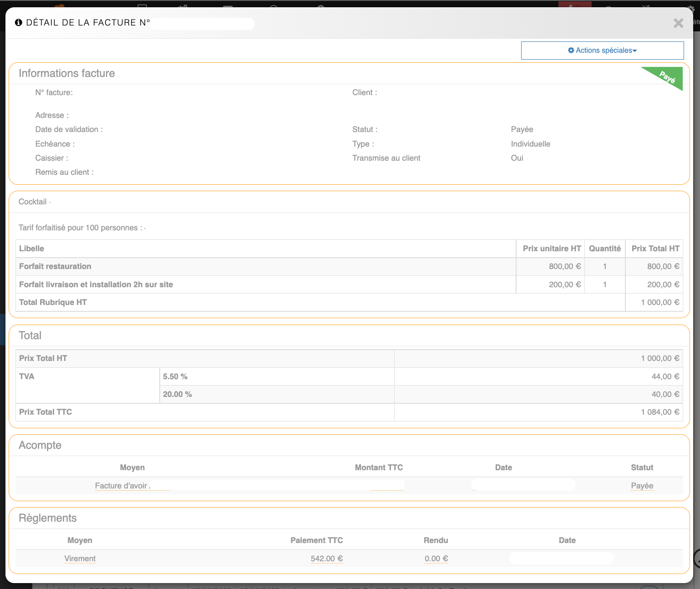
Task: Select the Forfait livraison et installation row
Action: 96,284
